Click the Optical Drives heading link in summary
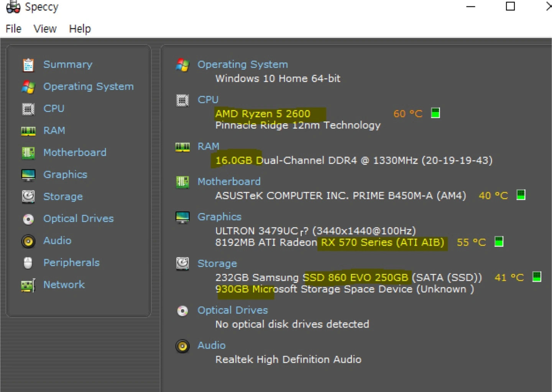 point(233,310)
